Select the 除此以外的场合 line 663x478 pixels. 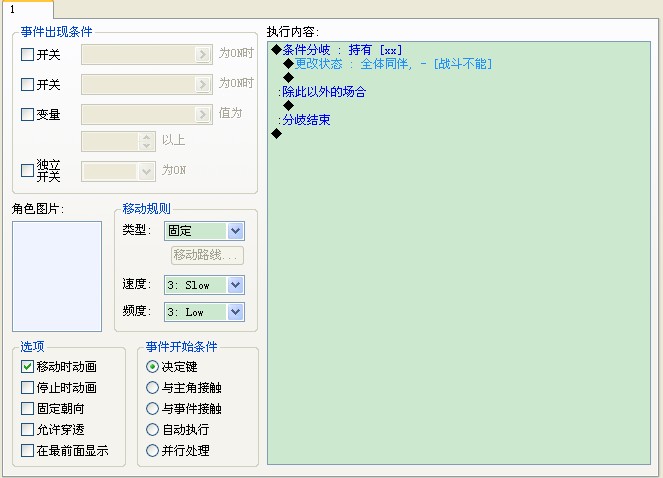point(322,92)
